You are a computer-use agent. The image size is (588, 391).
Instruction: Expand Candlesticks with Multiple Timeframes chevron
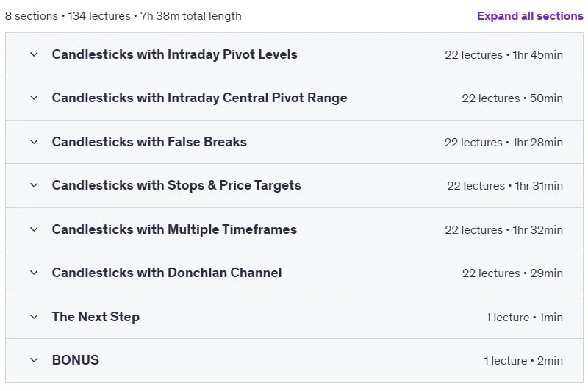pos(34,229)
